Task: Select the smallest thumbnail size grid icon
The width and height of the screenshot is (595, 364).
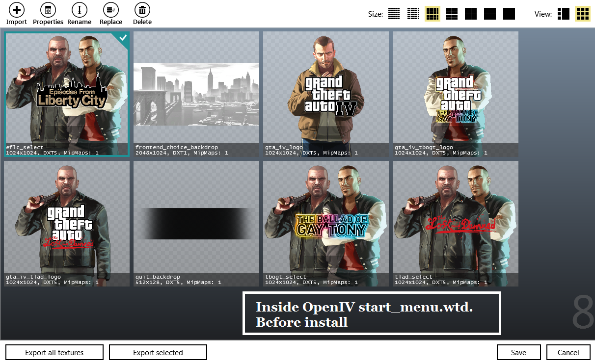Action: [394, 14]
